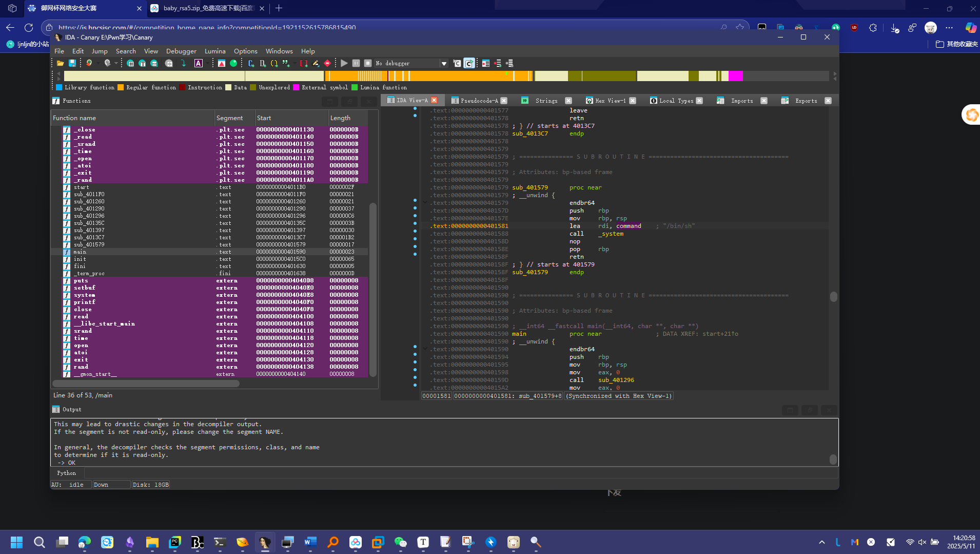The height and width of the screenshot is (554, 980).
Task: Sort by the 'Function name' column header
Action: 132,118
